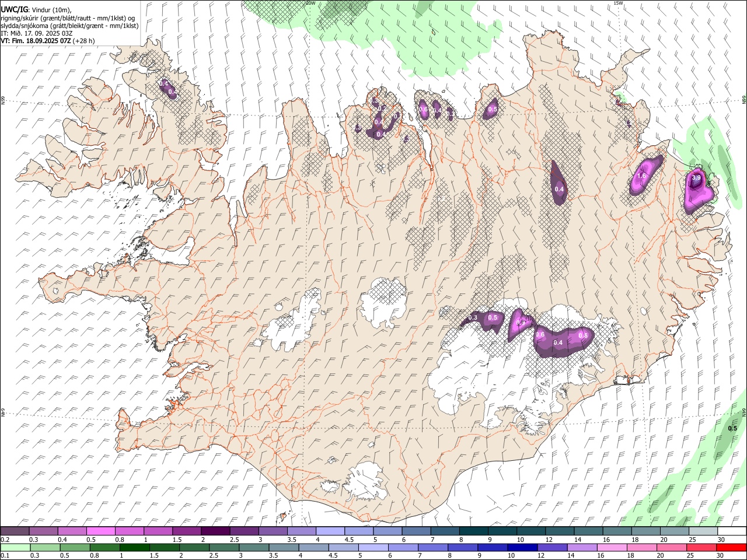Pick lower legend swatch between 25 and 30

click(701, 547)
